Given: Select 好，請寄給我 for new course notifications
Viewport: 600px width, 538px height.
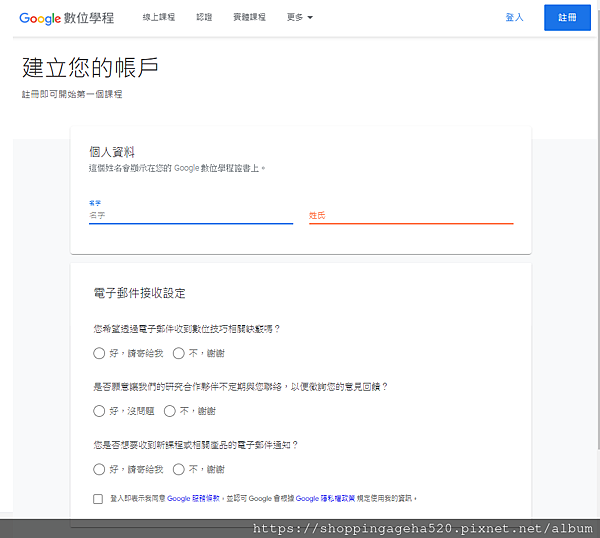Looking at the screenshot, I should (x=99, y=470).
